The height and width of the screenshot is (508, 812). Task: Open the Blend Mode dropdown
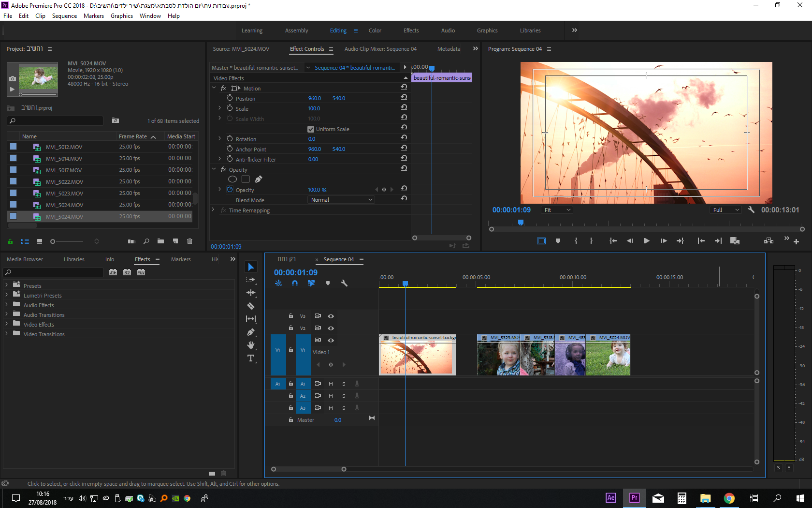341,200
